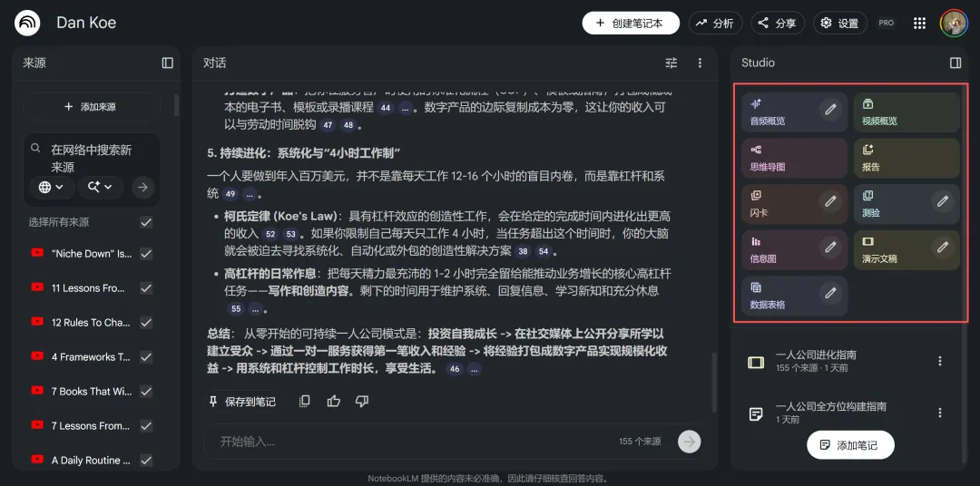This screenshot has height=486, width=980.
Task: Click thumbs up on the response
Action: [x=334, y=401]
